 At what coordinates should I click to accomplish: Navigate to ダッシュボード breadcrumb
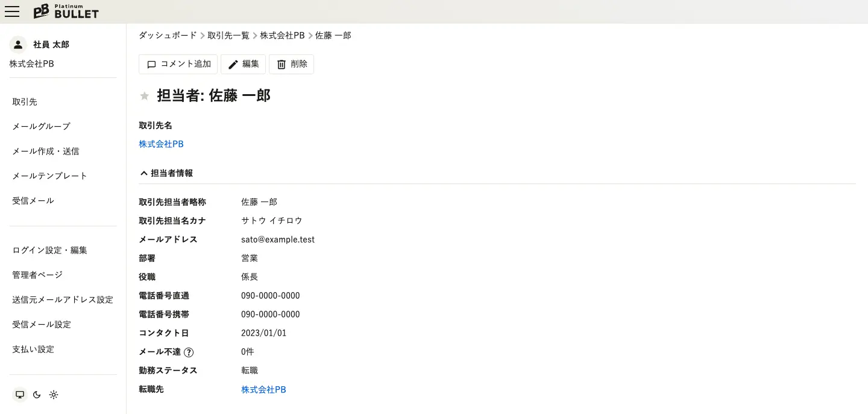click(168, 36)
